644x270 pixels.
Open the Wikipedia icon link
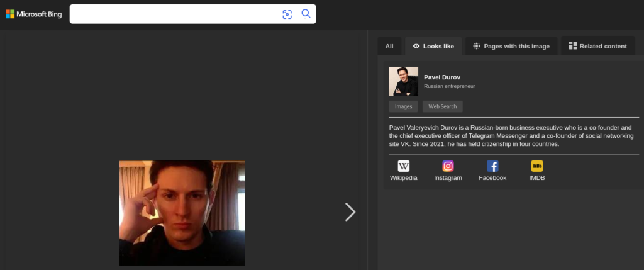[x=404, y=166]
